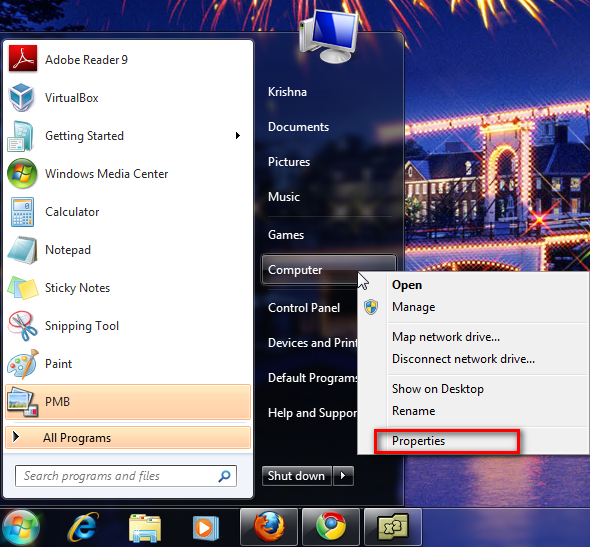Open Documents library link
This screenshot has height=547, width=590.
pos(298,127)
